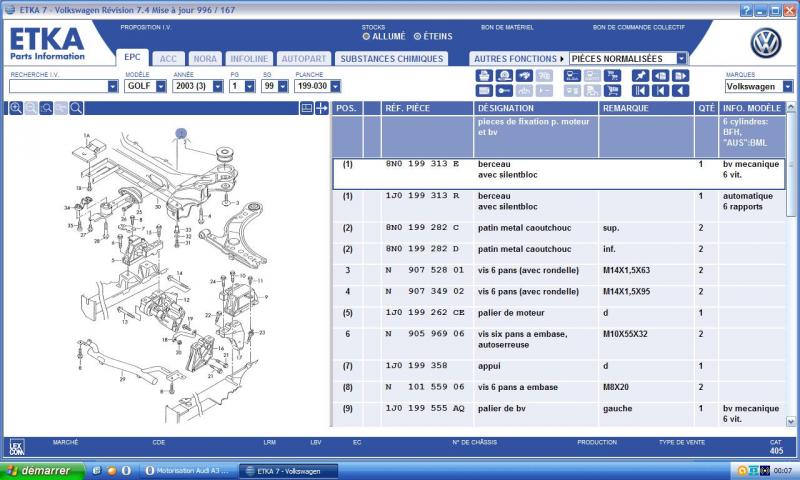Click the order list icon above the cart
The width and height of the screenshot is (800, 480).
tap(612, 76)
